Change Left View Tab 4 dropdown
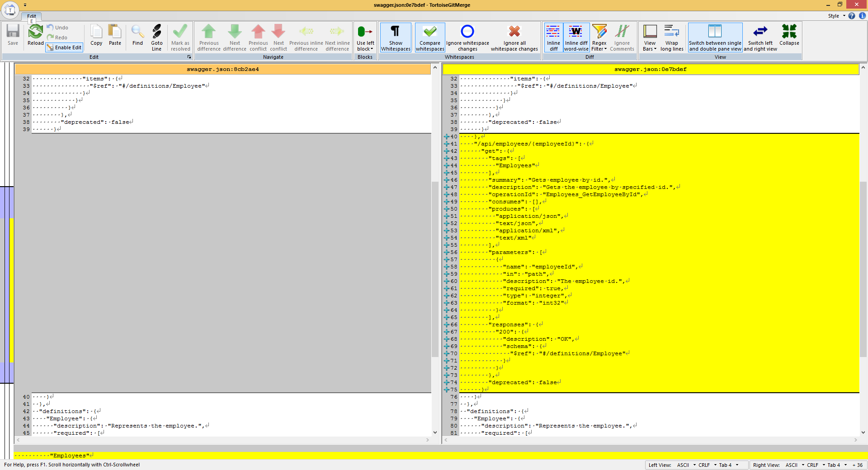Screen dimensions: 868x470 click(x=728, y=465)
